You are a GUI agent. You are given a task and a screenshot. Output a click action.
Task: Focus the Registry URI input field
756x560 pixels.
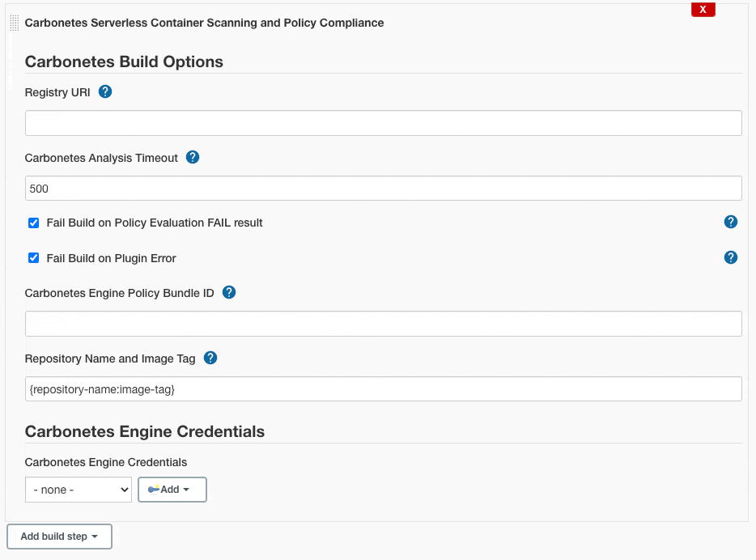pyautogui.click(x=384, y=123)
